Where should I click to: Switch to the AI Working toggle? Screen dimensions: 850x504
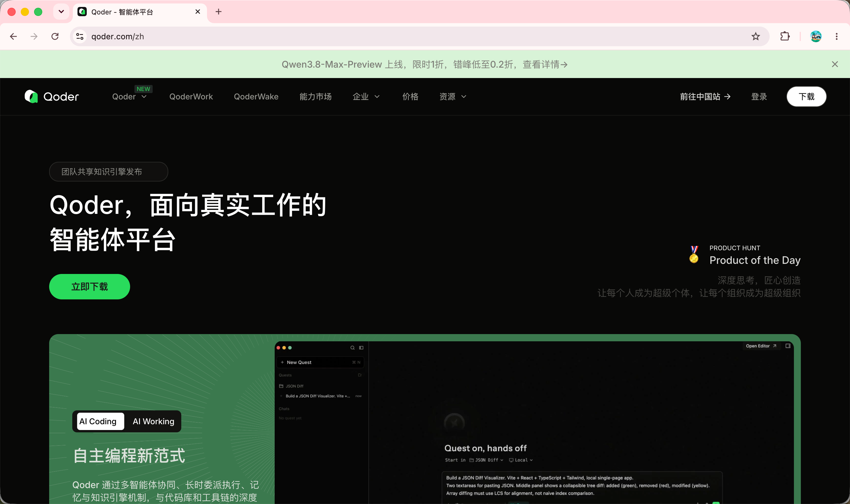coord(154,421)
